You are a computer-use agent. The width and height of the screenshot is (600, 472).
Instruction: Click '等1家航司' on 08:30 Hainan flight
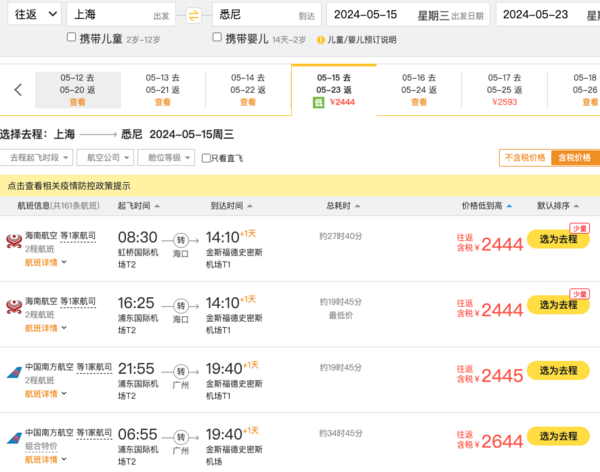click(x=78, y=236)
